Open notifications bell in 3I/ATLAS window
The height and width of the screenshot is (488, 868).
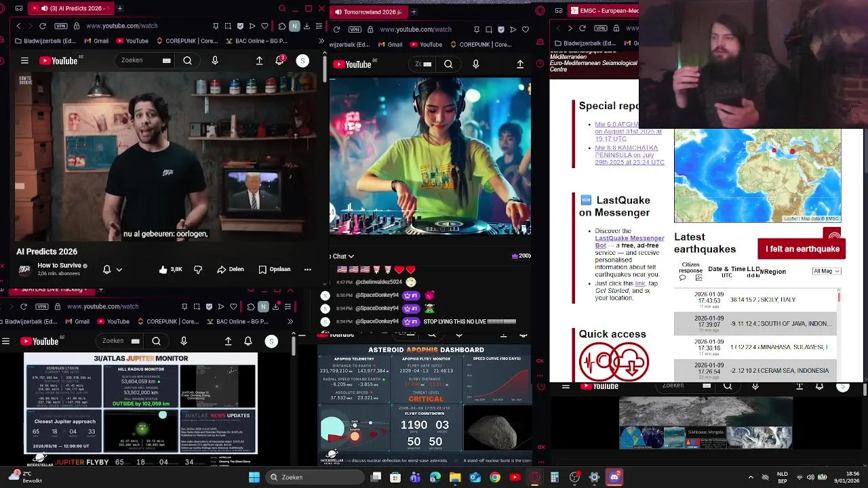(248, 341)
